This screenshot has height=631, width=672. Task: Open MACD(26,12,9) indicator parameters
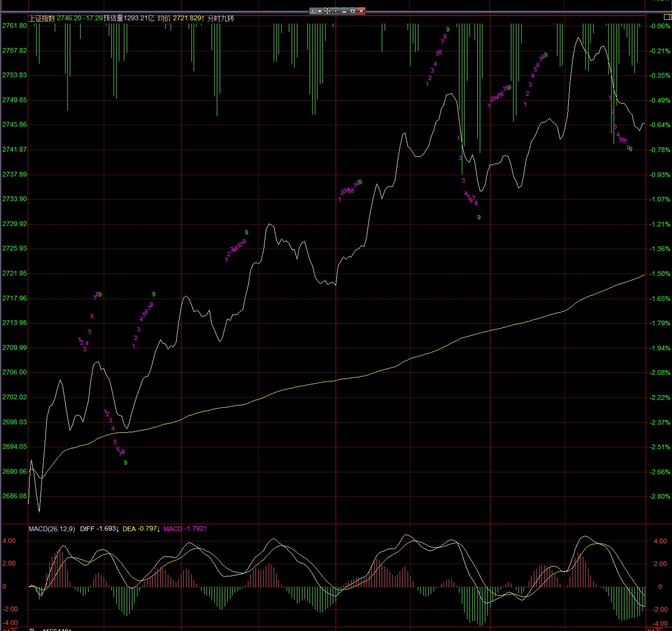point(51,529)
